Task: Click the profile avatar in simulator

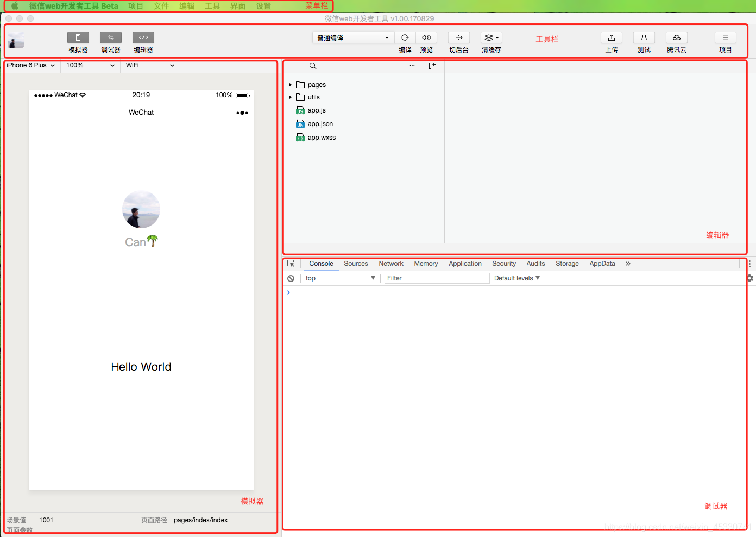Action: (x=141, y=209)
